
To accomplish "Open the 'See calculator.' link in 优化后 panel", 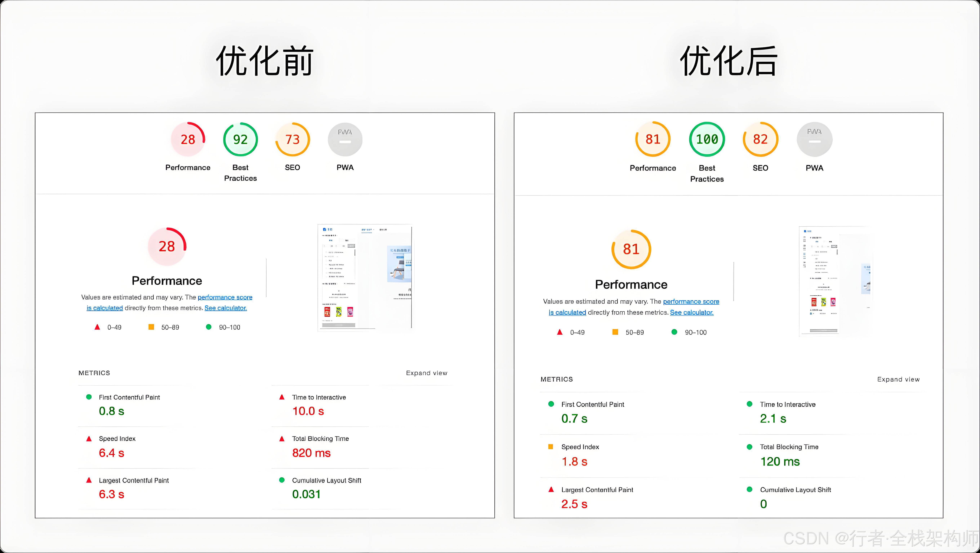I will click(x=692, y=313).
